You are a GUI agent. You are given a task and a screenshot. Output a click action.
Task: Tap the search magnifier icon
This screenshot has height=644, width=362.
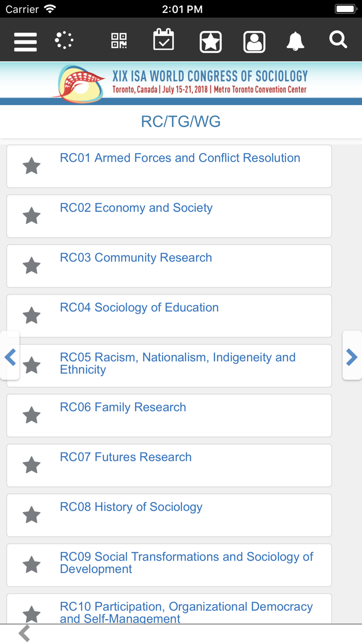tap(338, 39)
